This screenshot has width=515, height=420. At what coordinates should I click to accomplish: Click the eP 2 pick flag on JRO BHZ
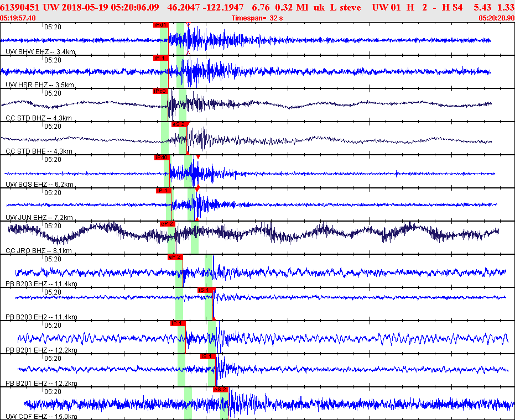(167, 224)
